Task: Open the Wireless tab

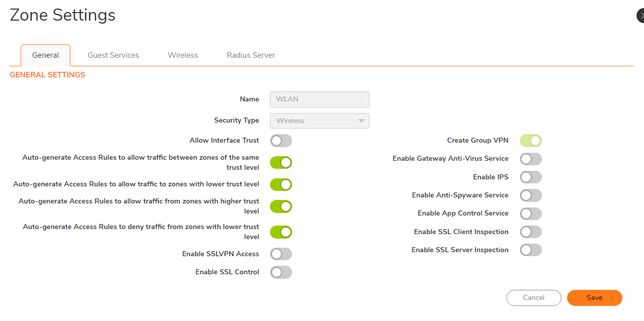Action: [183, 55]
